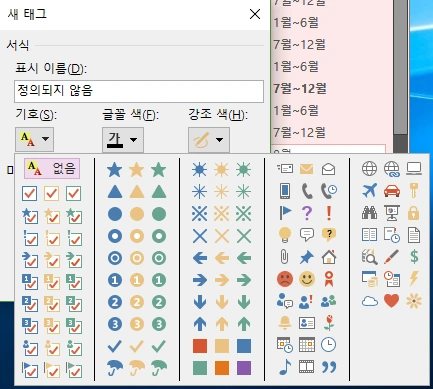Choose the yellow number 2 checkbox symbol
Image resolution: width=433 pixels, height=389 pixels.
(x=51, y=304)
